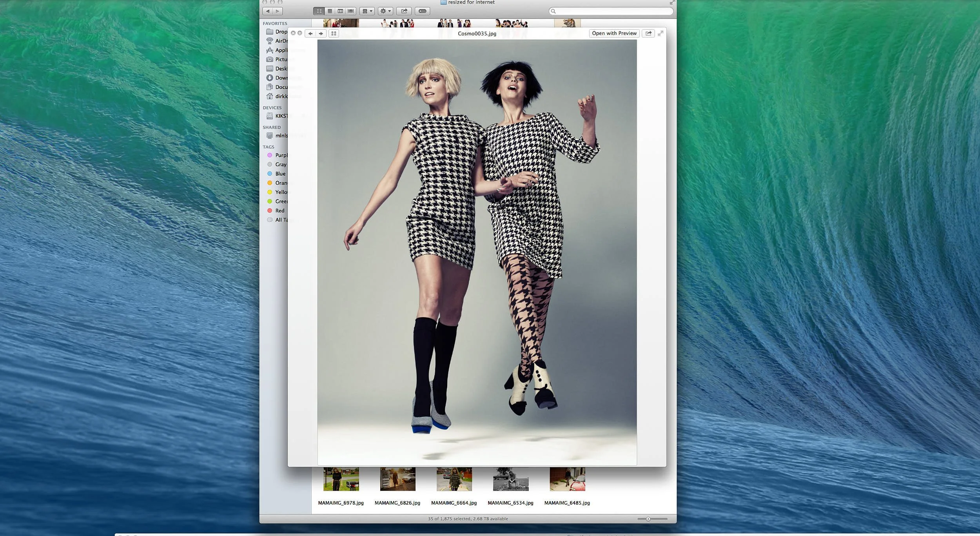Select icon view mode button
Viewport: 980px width, 536px height.
tap(319, 11)
